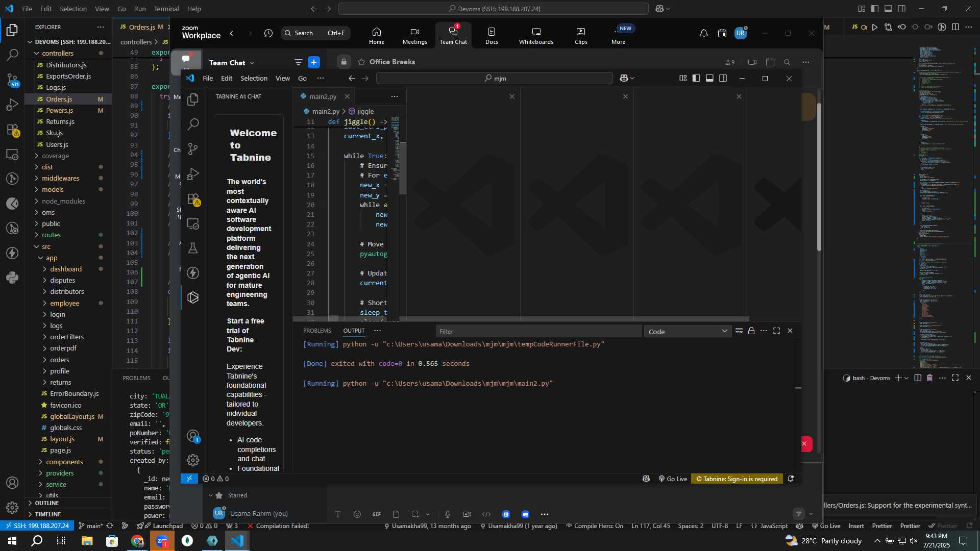This screenshot has width=980, height=551.
Task: Toggle Primary Side Bar in mjm window
Action: coord(696,79)
